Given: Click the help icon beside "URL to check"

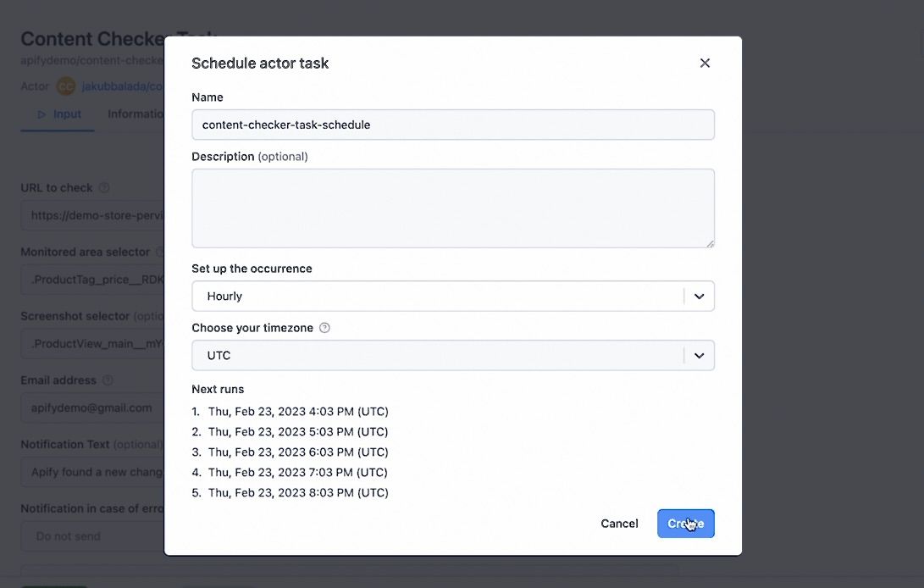Looking at the screenshot, I should click(x=101, y=186).
